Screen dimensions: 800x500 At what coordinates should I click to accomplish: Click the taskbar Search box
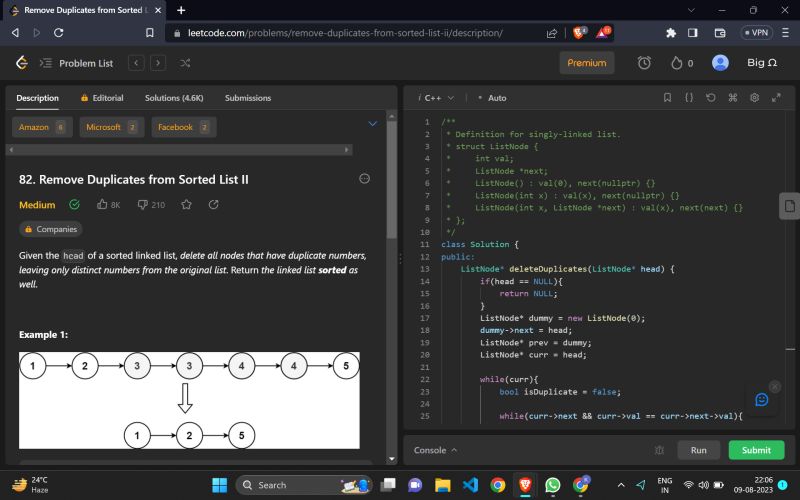click(x=304, y=485)
